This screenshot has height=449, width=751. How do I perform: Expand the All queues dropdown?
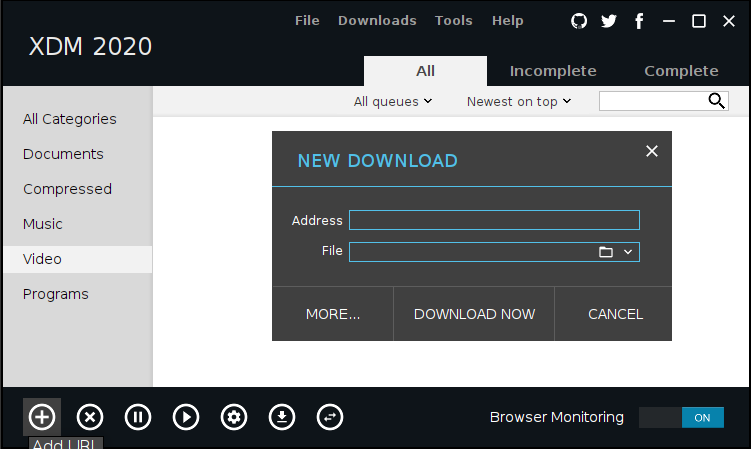click(393, 101)
